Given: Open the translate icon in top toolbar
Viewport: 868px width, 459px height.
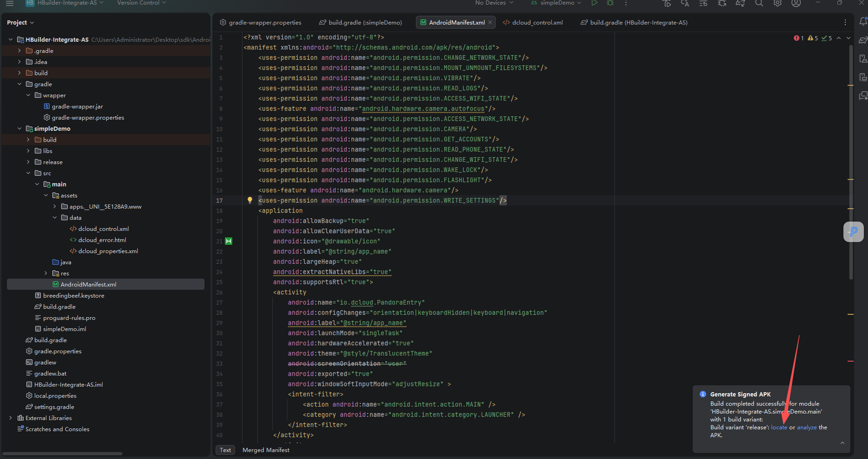Looking at the screenshot, I should [x=685, y=3].
